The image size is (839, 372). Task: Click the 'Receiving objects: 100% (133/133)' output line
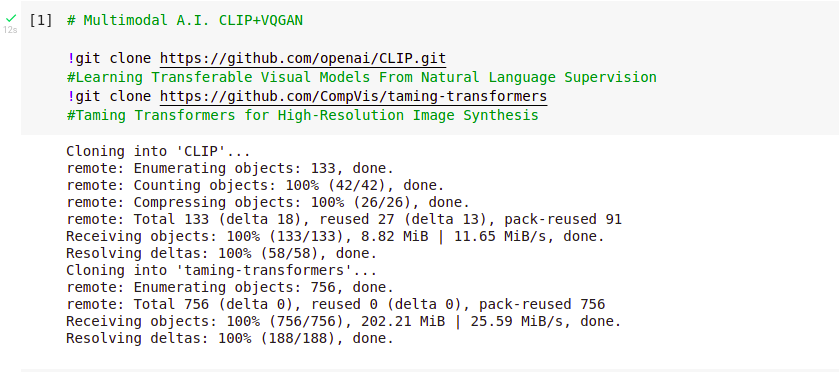pyautogui.click(x=335, y=237)
